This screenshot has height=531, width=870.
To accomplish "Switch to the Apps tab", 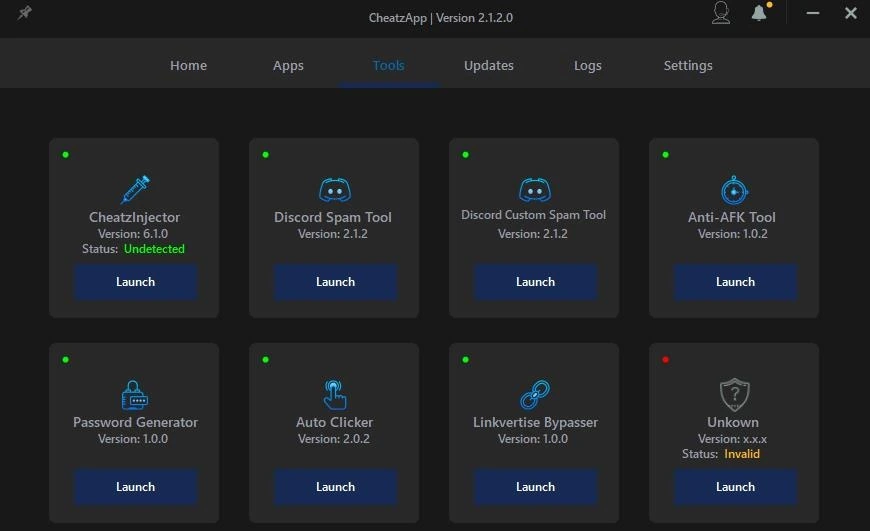I will [x=288, y=65].
